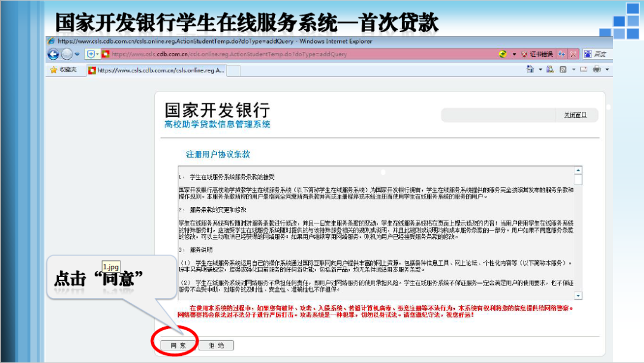The image size is (644, 363).
Task: Open the recent pages dropdown beside Forward
Action: [77, 54]
